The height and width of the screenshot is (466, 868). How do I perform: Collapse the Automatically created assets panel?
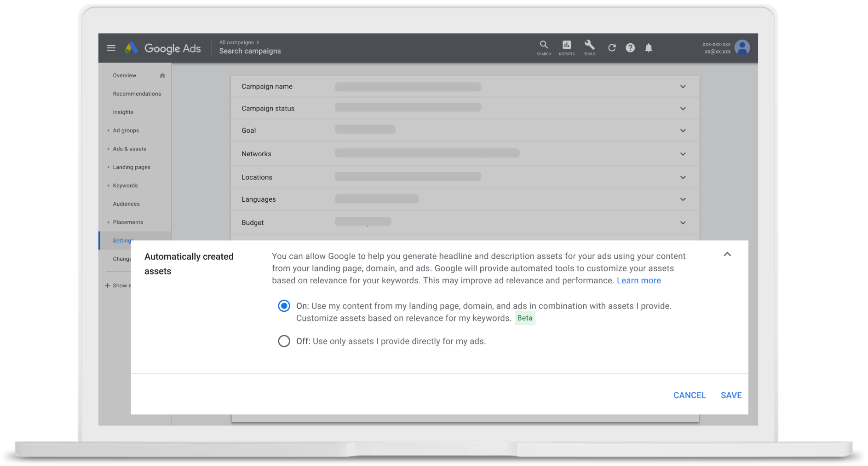727,254
